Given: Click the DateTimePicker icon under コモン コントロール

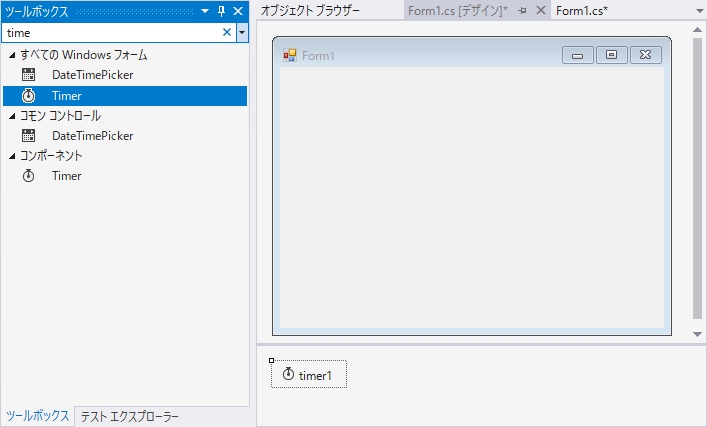Looking at the screenshot, I should click(28, 135).
